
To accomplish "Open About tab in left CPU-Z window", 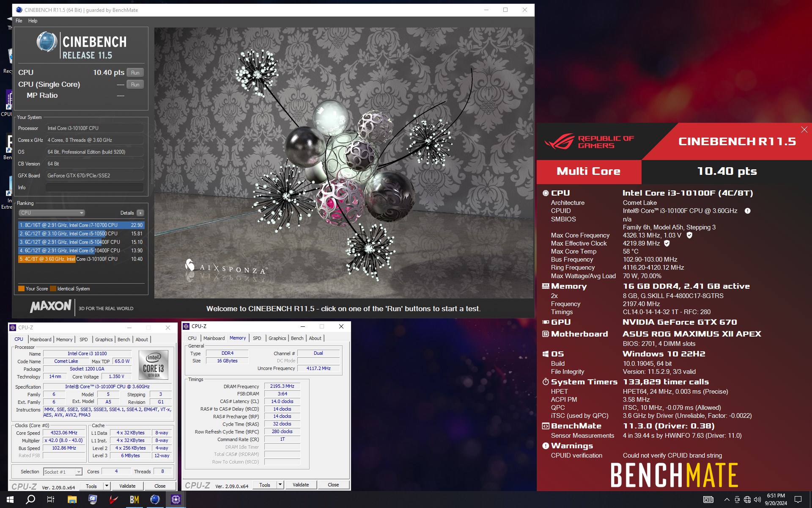I will [142, 340].
